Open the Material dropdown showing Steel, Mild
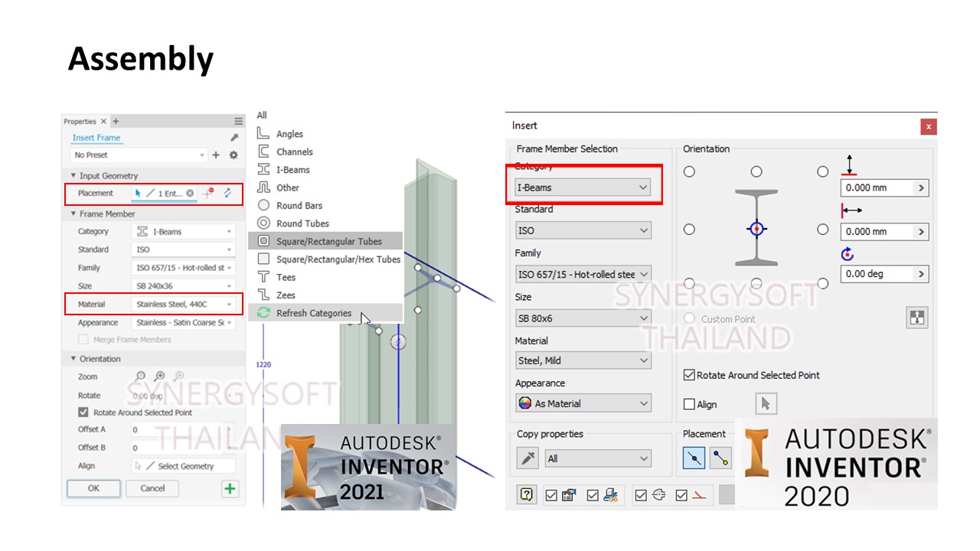Viewport: 980px width, 551px height. (583, 360)
